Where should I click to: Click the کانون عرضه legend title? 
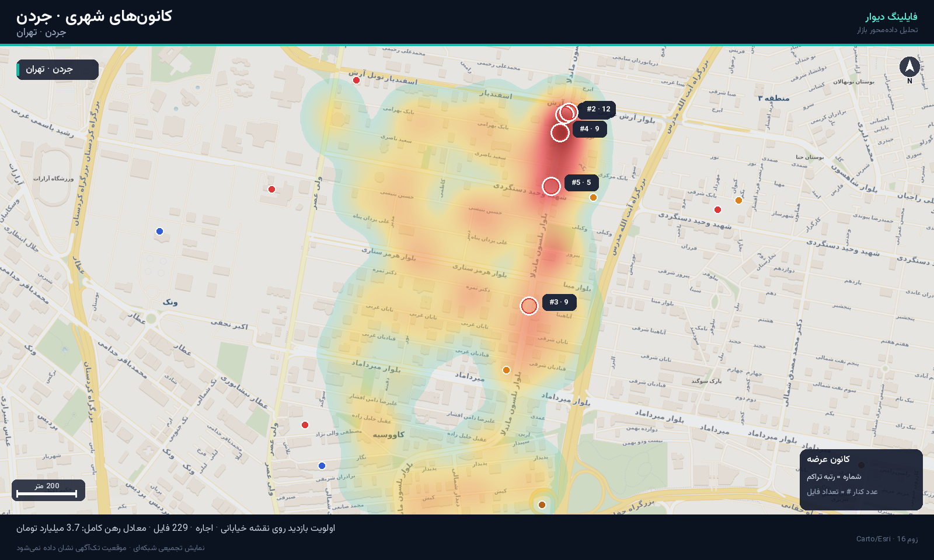tap(828, 459)
